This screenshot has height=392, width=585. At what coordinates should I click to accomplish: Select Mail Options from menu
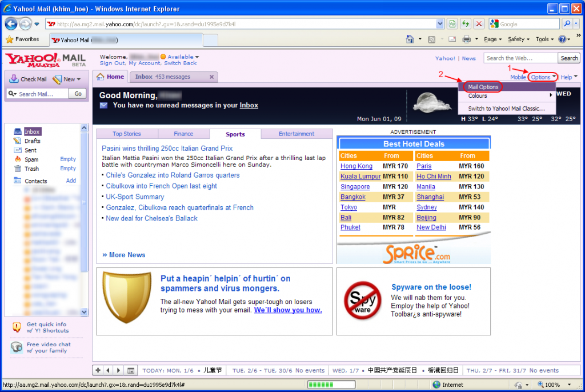(483, 87)
